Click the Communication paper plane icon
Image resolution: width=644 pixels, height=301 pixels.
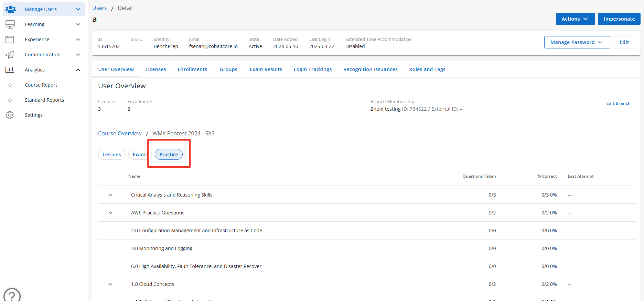10,55
